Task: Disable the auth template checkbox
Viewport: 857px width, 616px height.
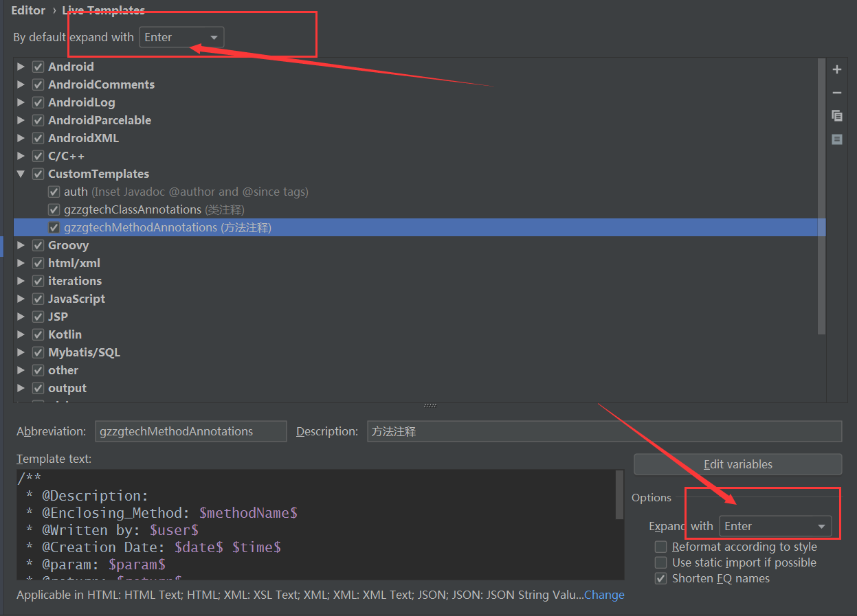Action: coord(54,192)
